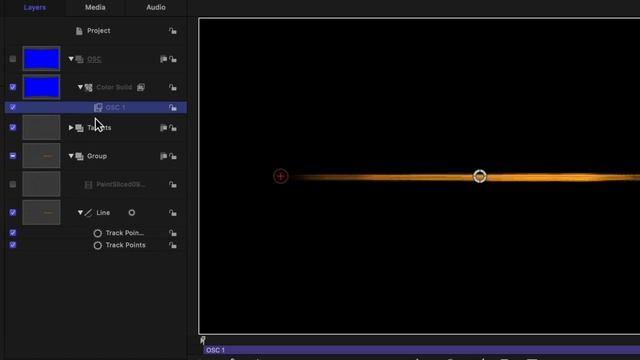Collapse the OSC group triangle
The height and width of the screenshot is (360, 640).
coord(71,59)
